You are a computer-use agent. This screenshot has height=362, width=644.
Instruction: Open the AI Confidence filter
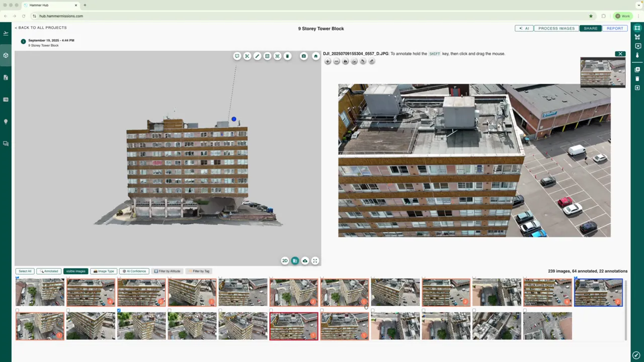pos(134,271)
